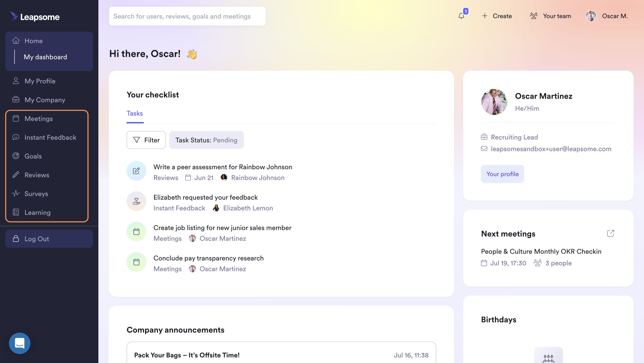Click the feedback request heart-hand icon

(x=136, y=201)
